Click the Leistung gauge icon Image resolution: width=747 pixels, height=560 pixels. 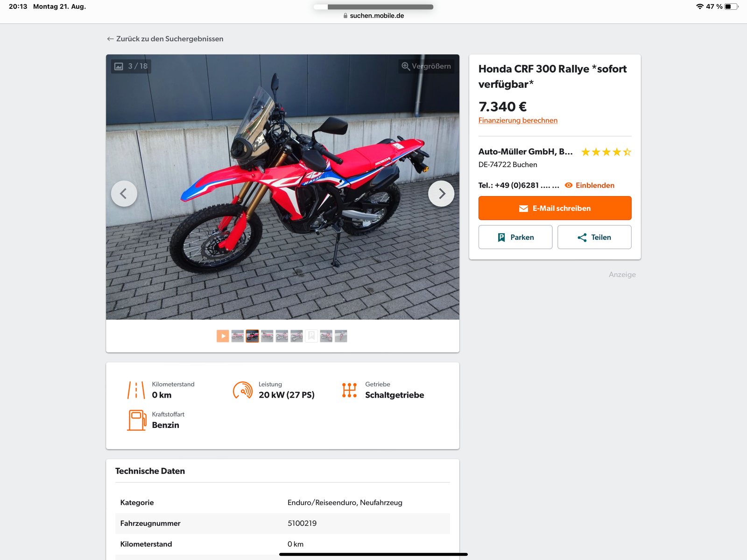243,390
